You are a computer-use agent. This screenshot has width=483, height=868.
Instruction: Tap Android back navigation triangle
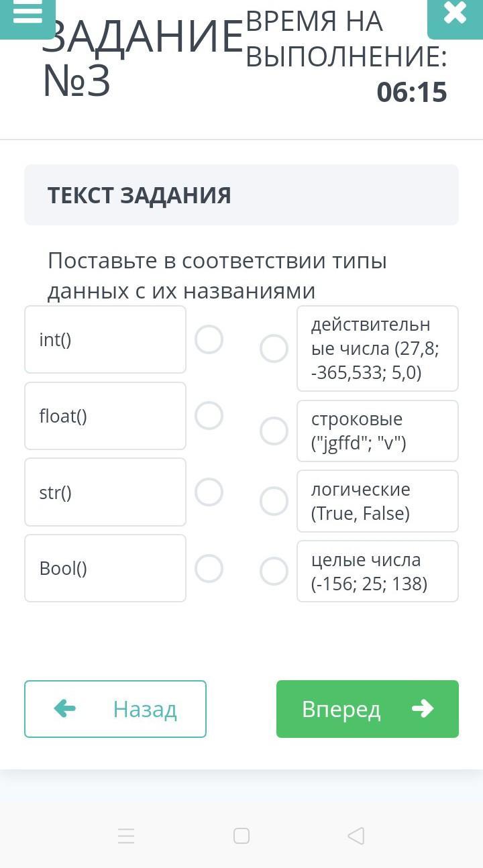pos(356,835)
